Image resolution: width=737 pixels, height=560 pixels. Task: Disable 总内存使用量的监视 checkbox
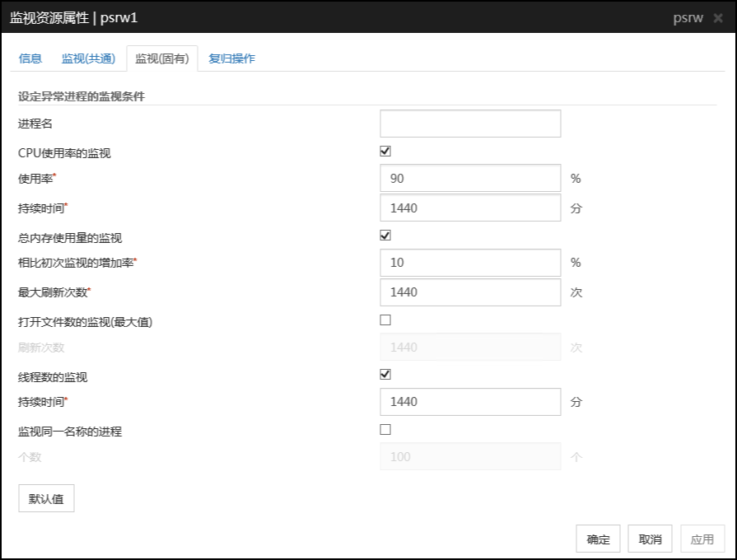[385, 236]
